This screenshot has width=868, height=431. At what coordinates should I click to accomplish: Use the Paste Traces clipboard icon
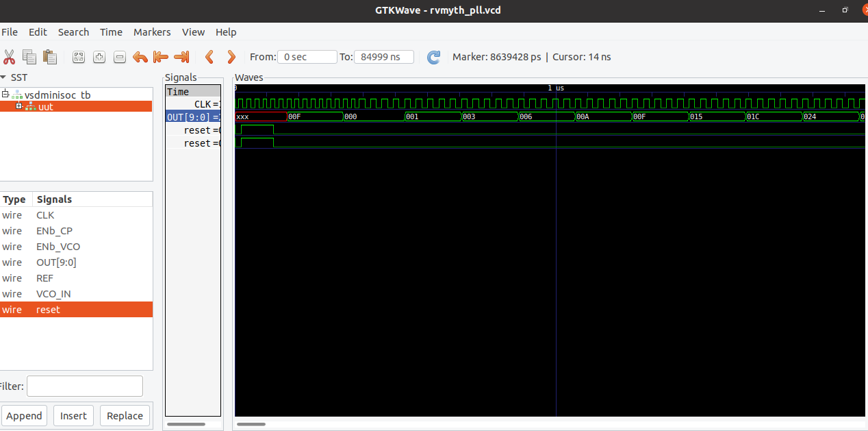49,57
